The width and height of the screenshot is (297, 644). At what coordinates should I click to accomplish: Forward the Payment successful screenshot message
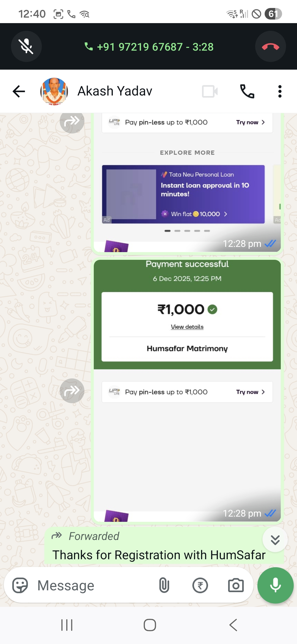[x=72, y=391]
